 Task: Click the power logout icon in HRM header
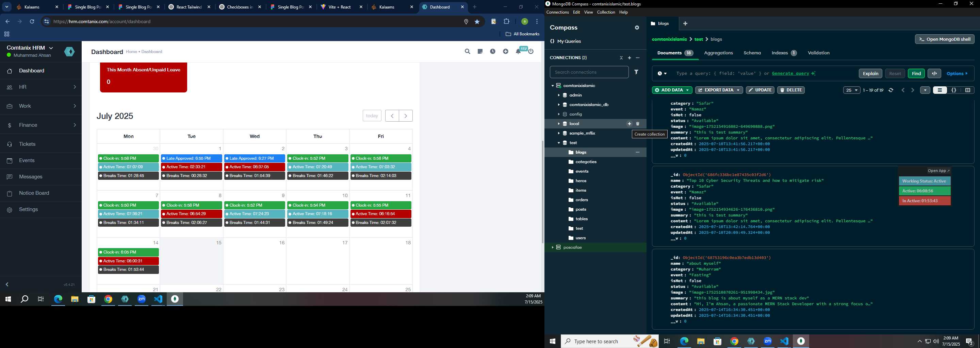click(531, 51)
